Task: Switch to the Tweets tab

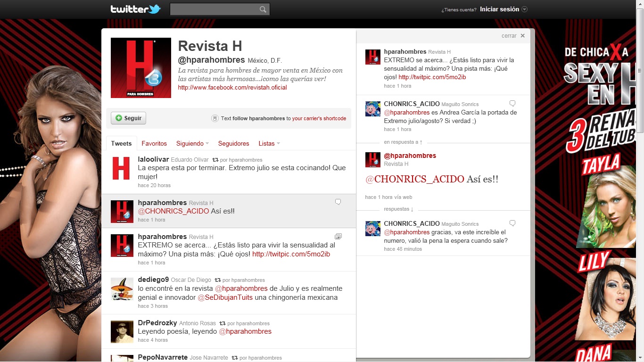Action: [121, 143]
